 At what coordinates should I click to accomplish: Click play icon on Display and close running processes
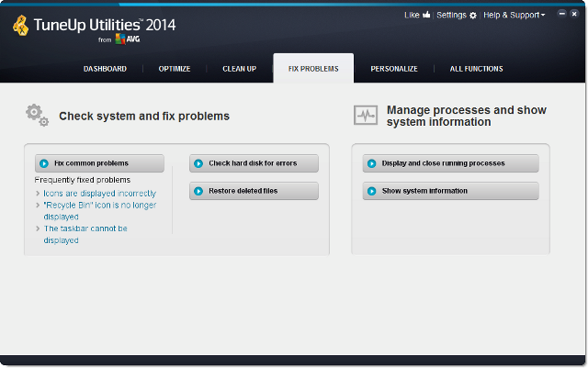click(371, 163)
